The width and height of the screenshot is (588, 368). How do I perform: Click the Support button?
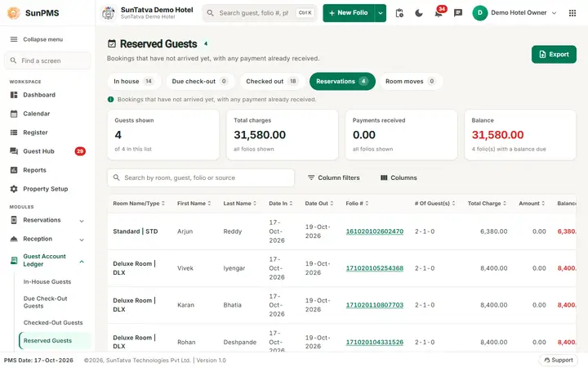pyautogui.click(x=558, y=361)
